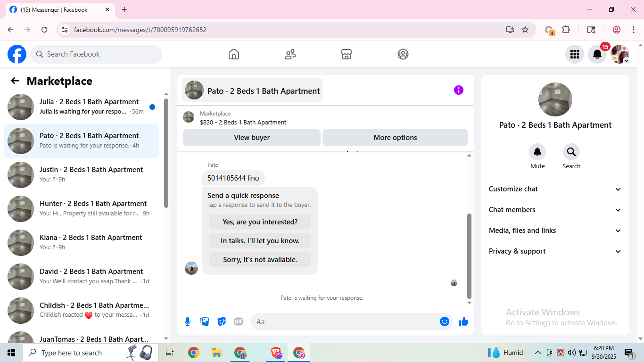Choose a GIF from the composer
644x362 pixels.
239,321
